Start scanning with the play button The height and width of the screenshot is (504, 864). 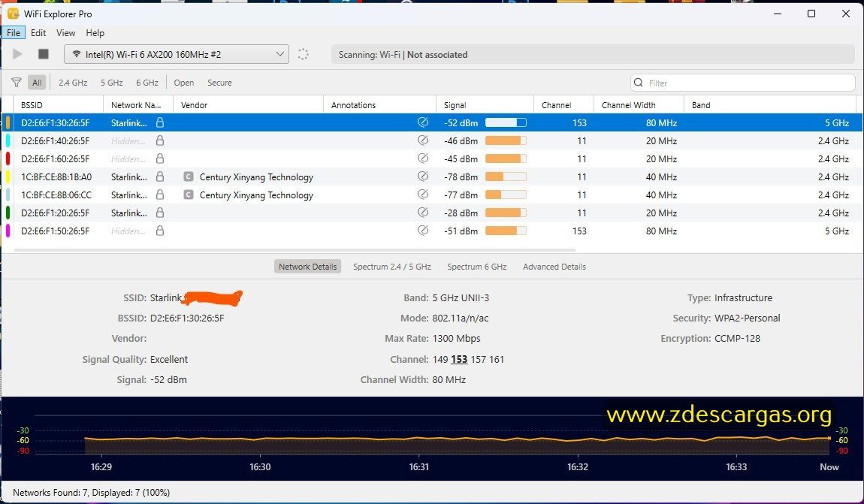[x=17, y=54]
